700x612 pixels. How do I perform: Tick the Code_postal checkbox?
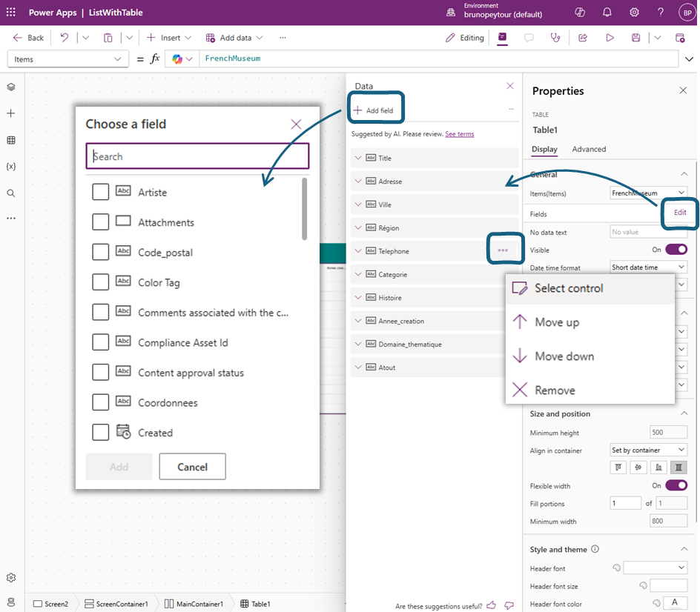[101, 252]
